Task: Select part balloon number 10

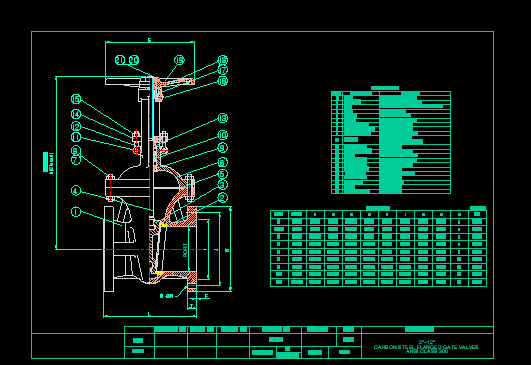Action: click(222, 135)
